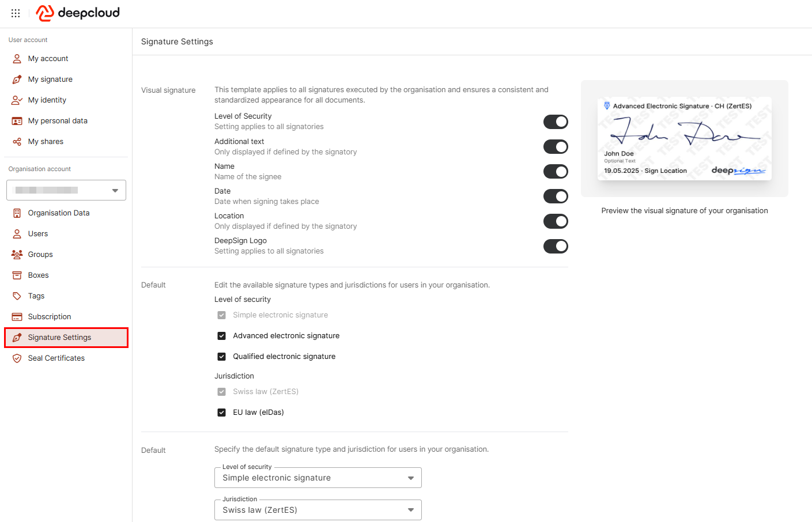Click the My personal data card icon

point(17,121)
